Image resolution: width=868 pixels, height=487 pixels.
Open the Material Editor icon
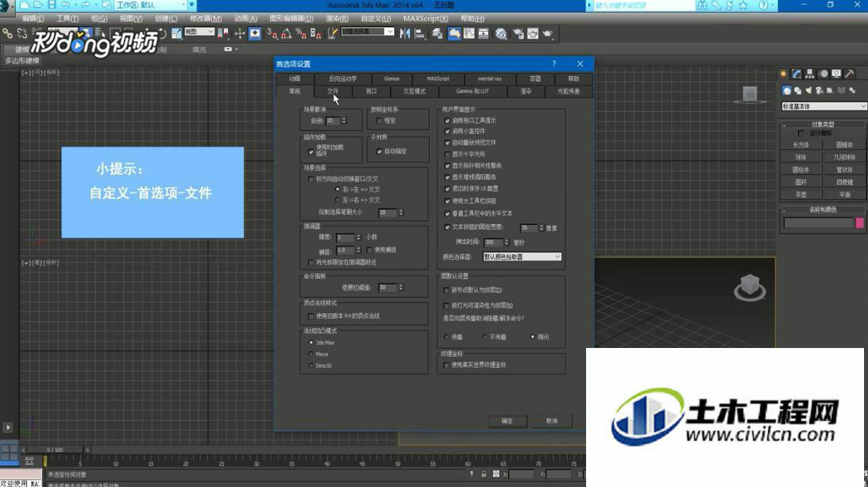[501, 34]
